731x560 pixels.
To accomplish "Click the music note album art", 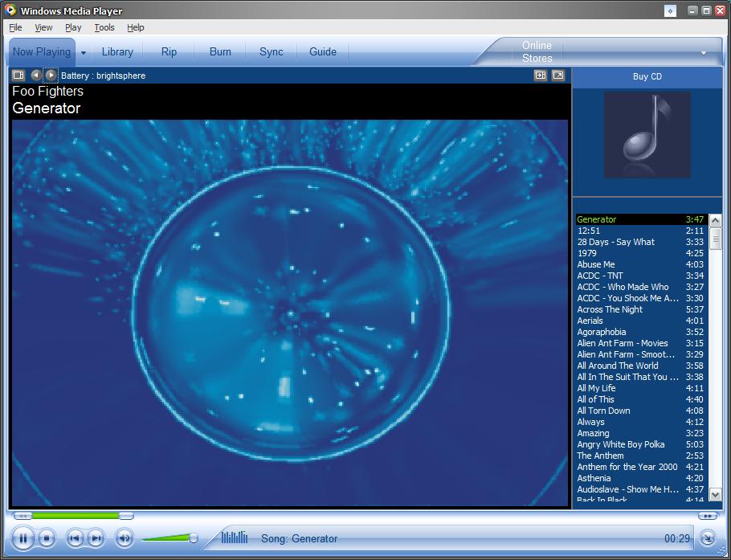I will (x=647, y=135).
